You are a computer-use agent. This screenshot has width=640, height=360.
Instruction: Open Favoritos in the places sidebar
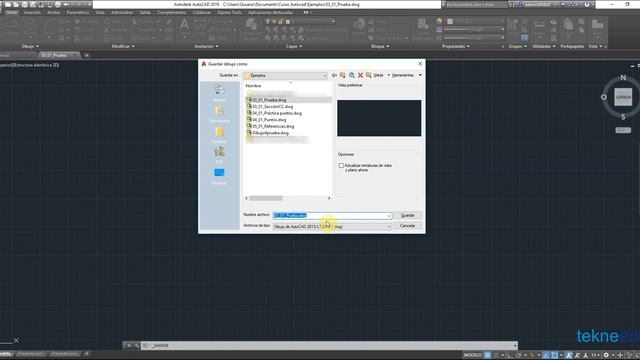pos(219,135)
